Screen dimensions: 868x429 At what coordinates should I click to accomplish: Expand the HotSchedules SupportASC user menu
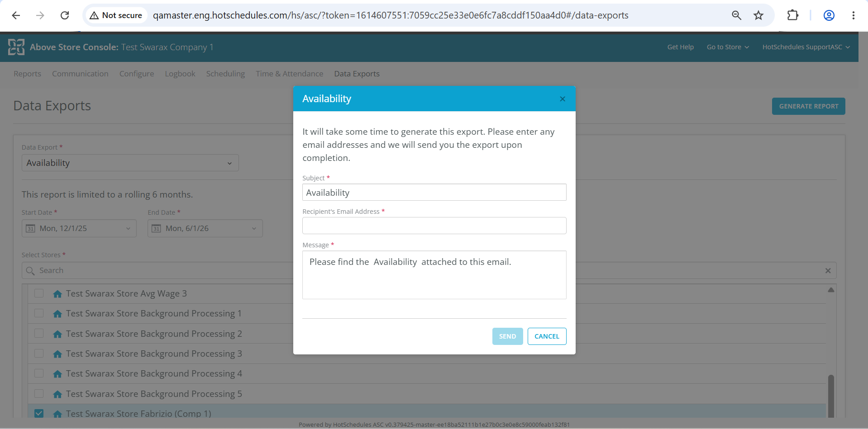click(x=806, y=47)
